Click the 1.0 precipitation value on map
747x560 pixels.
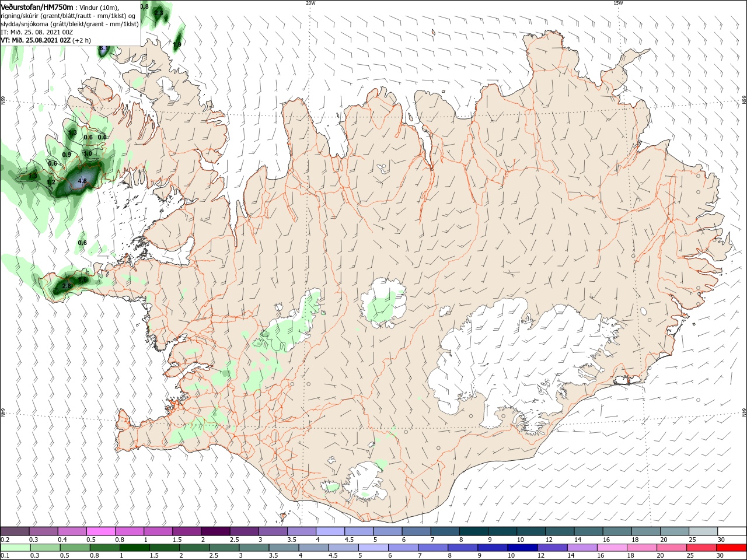coord(88,153)
